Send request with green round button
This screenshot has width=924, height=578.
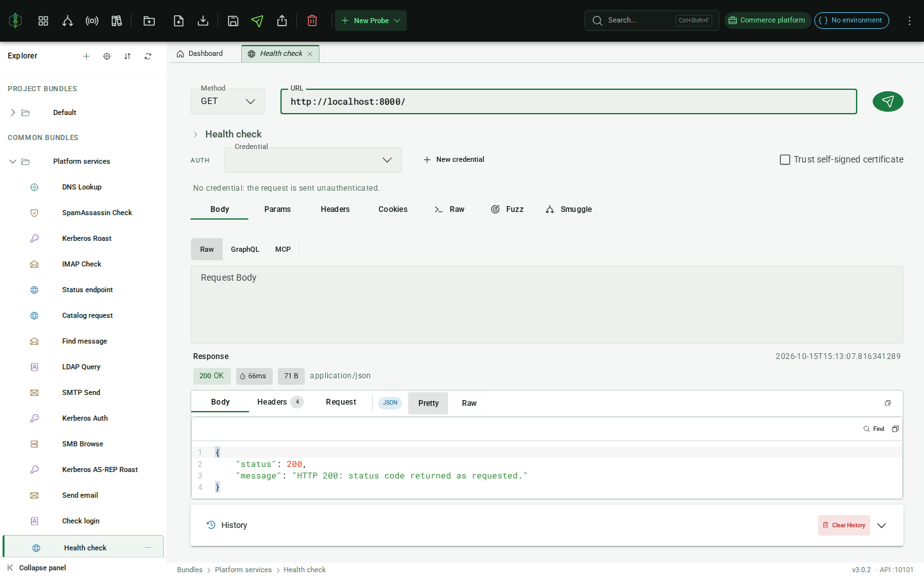(x=887, y=101)
